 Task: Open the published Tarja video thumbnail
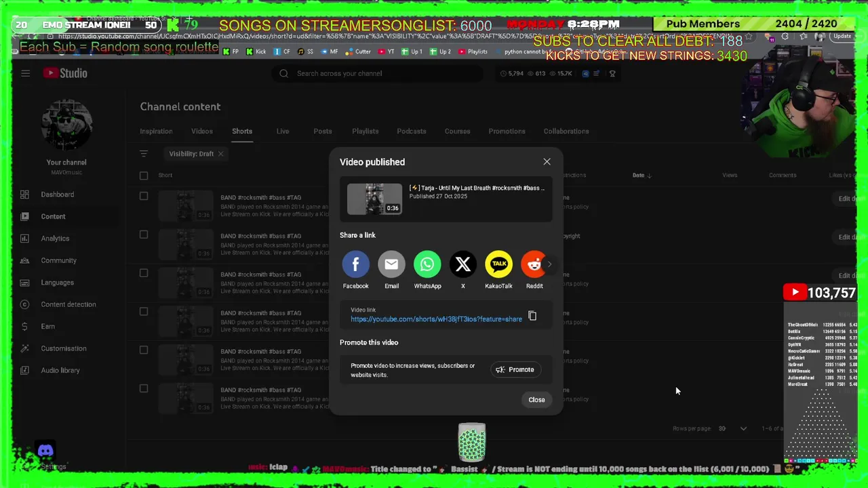(374, 199)
